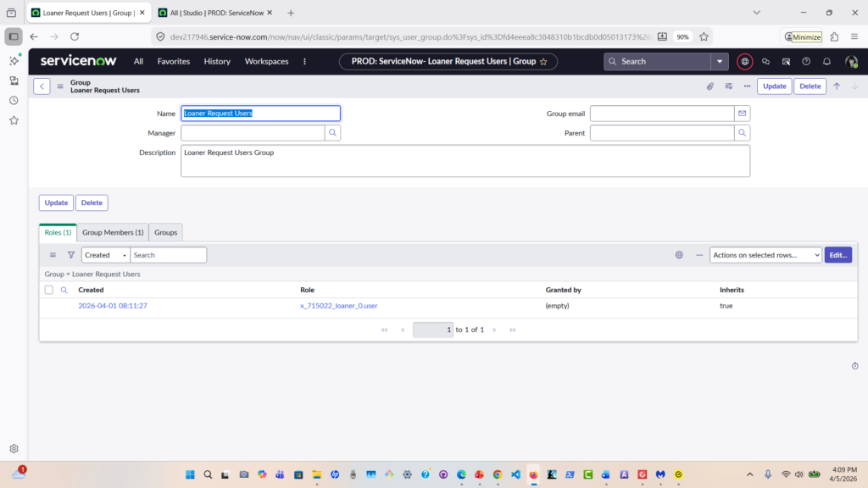Toggle the select all rows checkbox

(49, 290)
